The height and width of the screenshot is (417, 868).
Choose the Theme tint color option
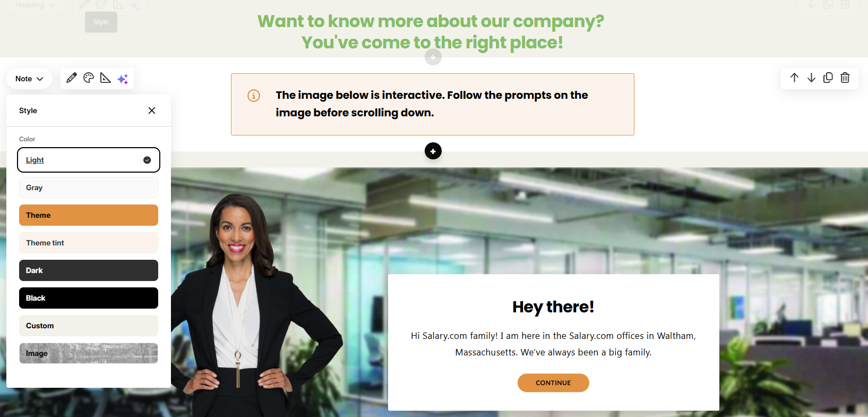(89, 243)
